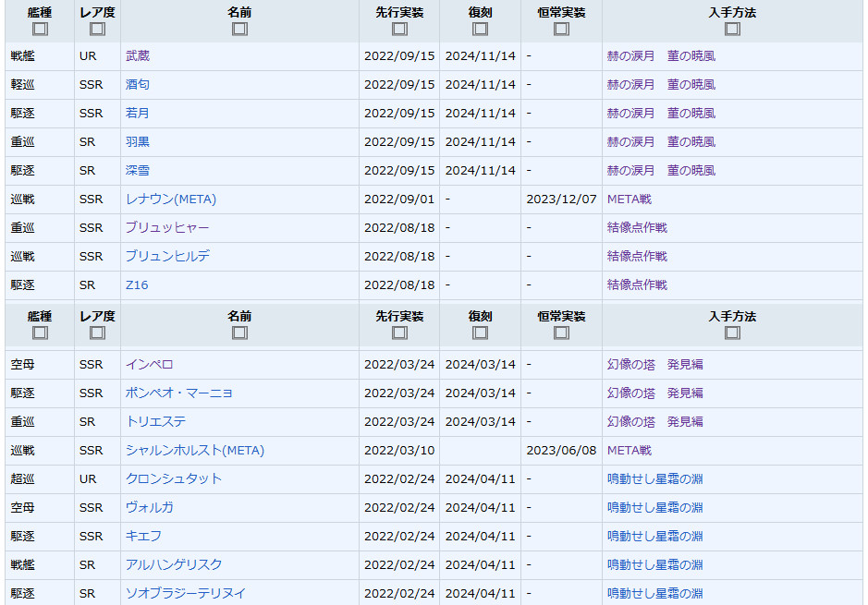Select the 2022/09/01 date cell
This screenshot has width=868, height=605.
(399, 200)
